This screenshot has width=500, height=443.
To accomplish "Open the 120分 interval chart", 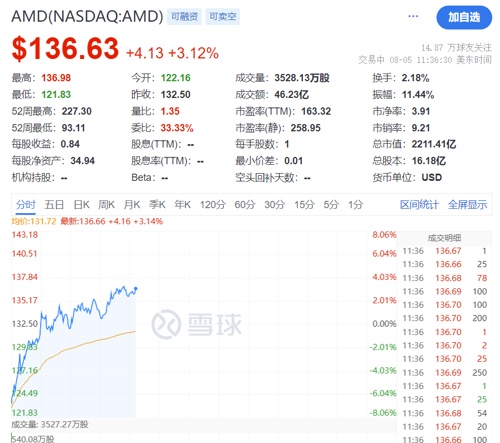I will [213, 204].
